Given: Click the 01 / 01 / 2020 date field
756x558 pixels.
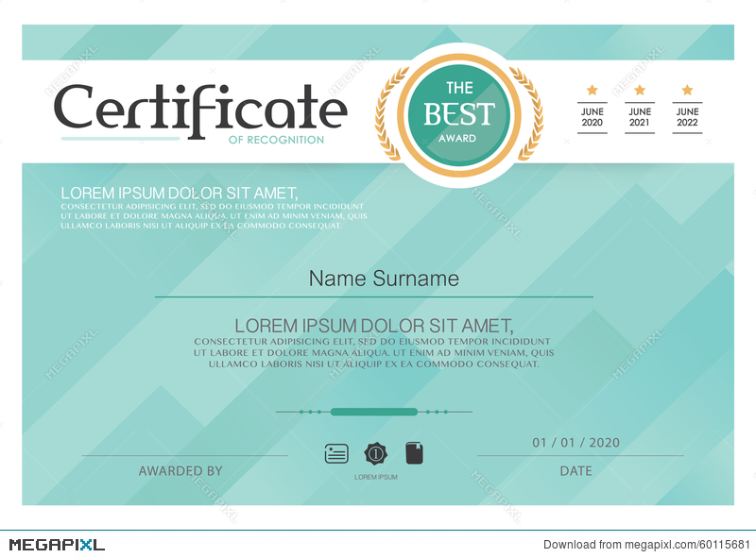Looking at the screenshot, I should (576, 441).
